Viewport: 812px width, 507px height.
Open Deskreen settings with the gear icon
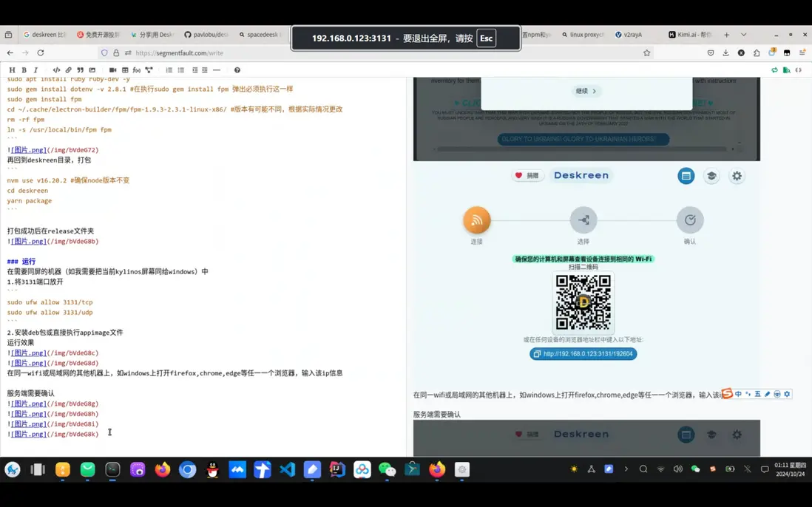point(737,176)
